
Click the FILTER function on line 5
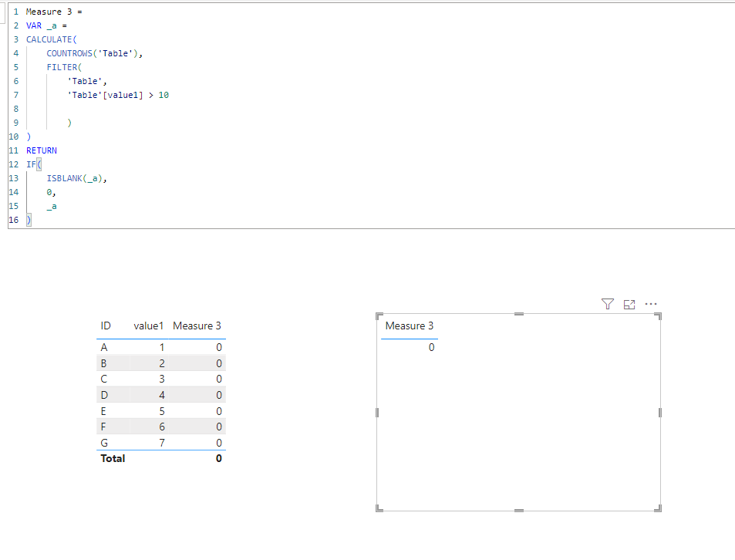(62, 67)
